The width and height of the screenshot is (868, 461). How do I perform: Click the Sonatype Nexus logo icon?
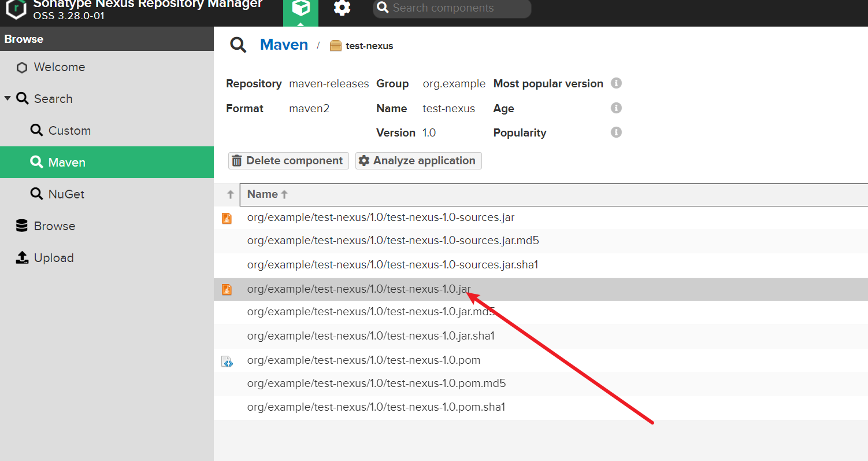click(16, 9)
